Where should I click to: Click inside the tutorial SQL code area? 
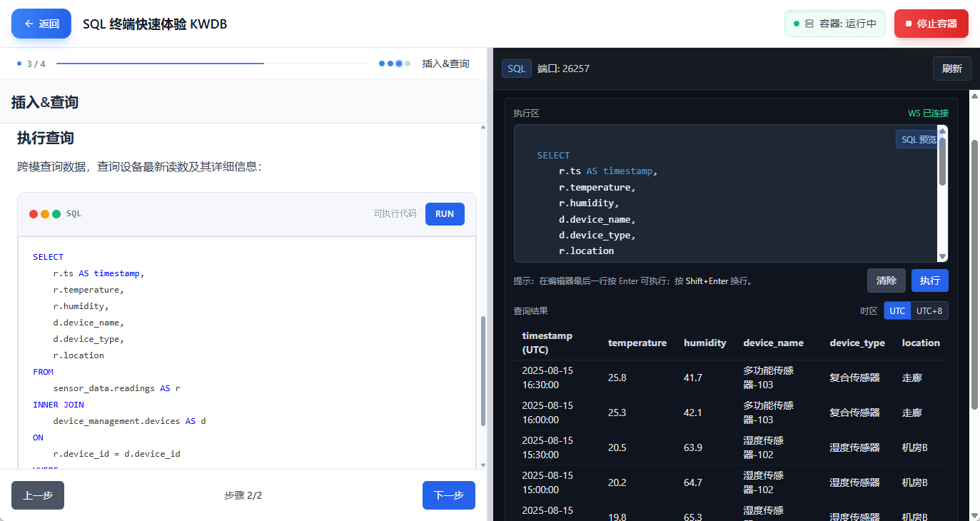click(247, 353)
